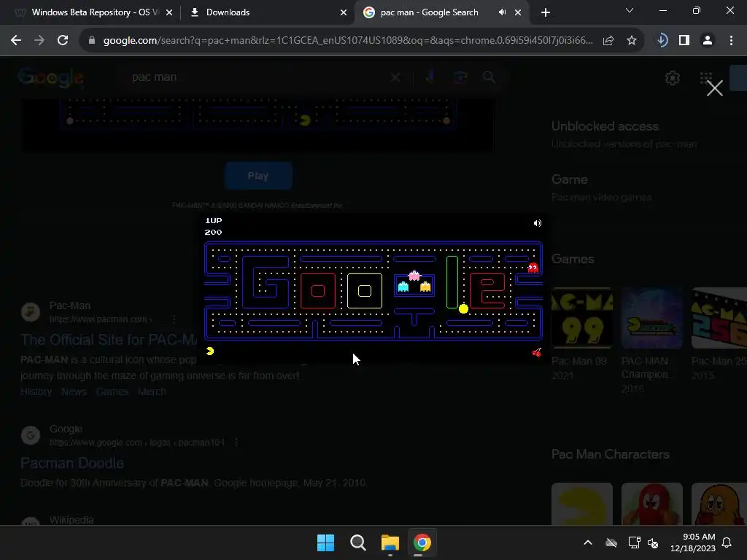This screenshot has height=560, width=747.
Task: Click the Pac-Man life icon below maze
Action: [x=210, y=351]
